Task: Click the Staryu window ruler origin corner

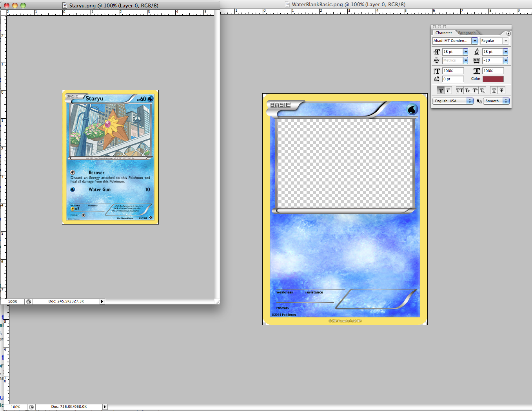Action: pos(4,13)
